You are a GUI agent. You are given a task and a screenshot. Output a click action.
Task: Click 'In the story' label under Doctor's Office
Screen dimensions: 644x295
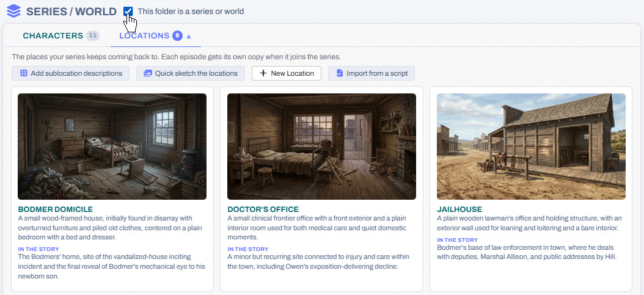(248, 249)
